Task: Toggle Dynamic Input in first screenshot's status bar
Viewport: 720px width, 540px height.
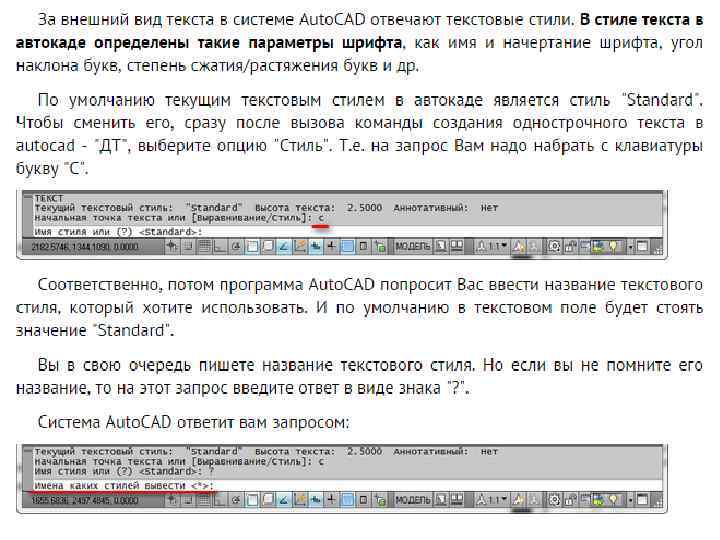Action: click(316, 247)
